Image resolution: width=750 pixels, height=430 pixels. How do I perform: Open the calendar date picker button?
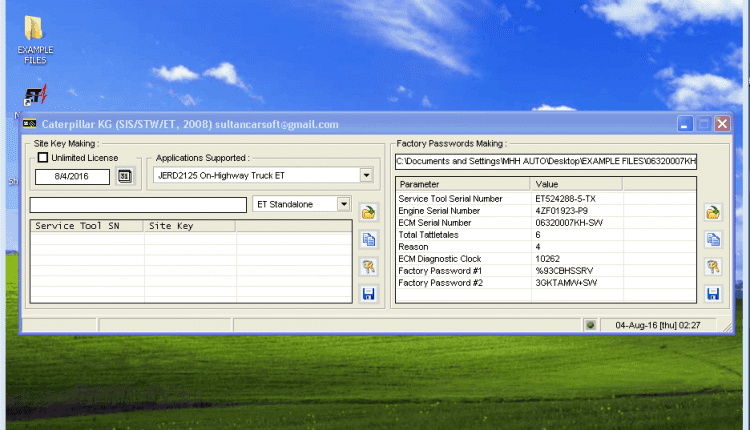(x=125, y=176)
